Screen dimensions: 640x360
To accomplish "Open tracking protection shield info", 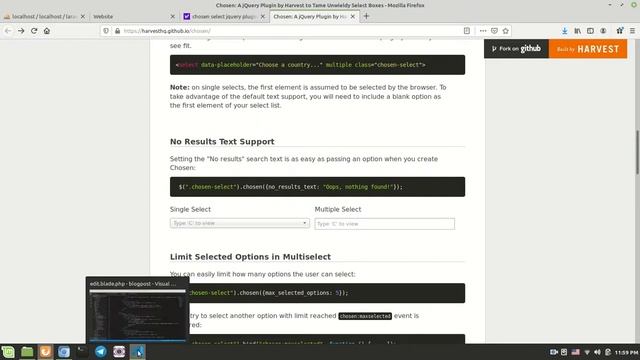I will (x=106, y=31).
